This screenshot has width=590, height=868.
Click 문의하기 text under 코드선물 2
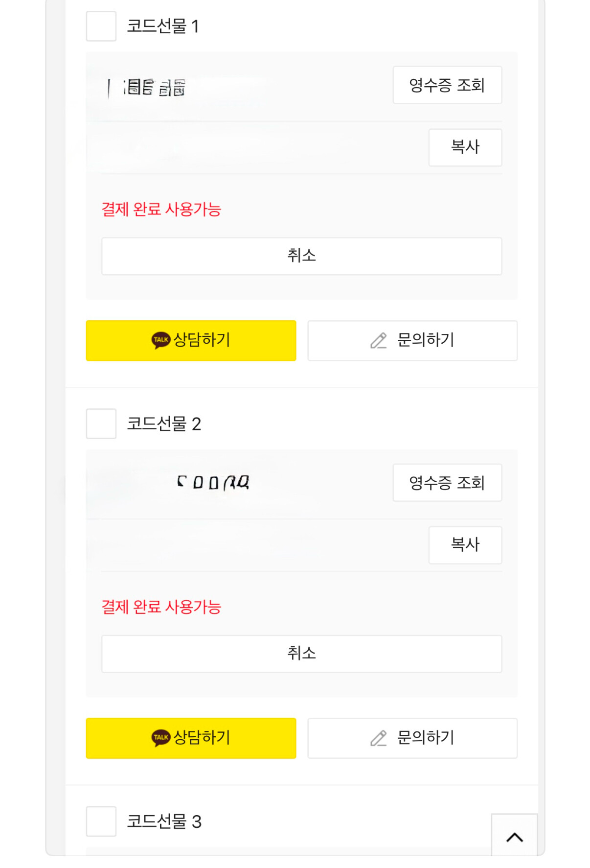(426, 738)
